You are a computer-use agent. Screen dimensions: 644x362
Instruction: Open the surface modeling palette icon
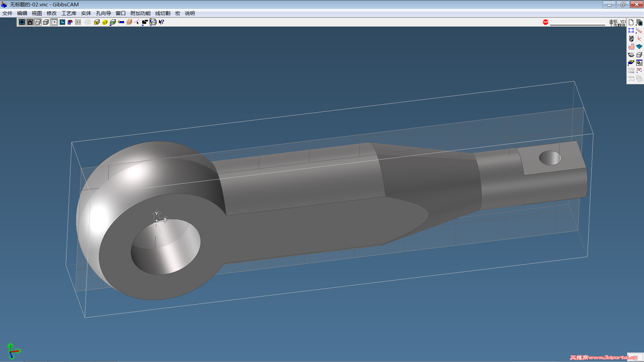pyautogui.click(x=639, y=47)
